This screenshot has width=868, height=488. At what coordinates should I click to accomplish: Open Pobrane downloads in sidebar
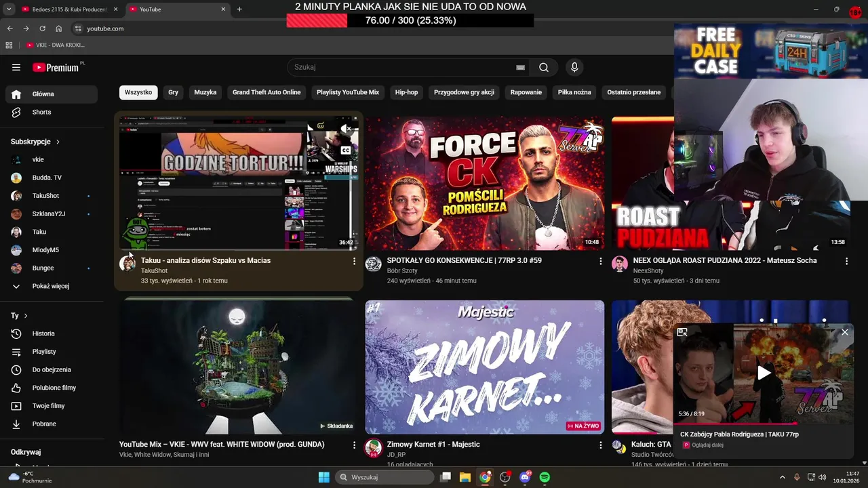(x=52, y=424)
